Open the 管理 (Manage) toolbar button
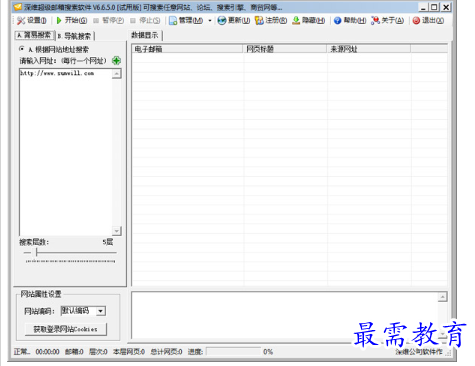 point(186,21)
